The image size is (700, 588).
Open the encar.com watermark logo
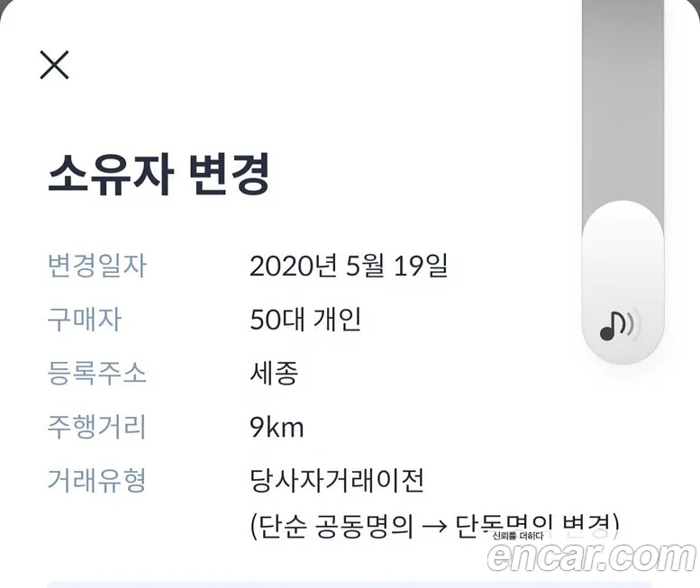coord(593,557)
